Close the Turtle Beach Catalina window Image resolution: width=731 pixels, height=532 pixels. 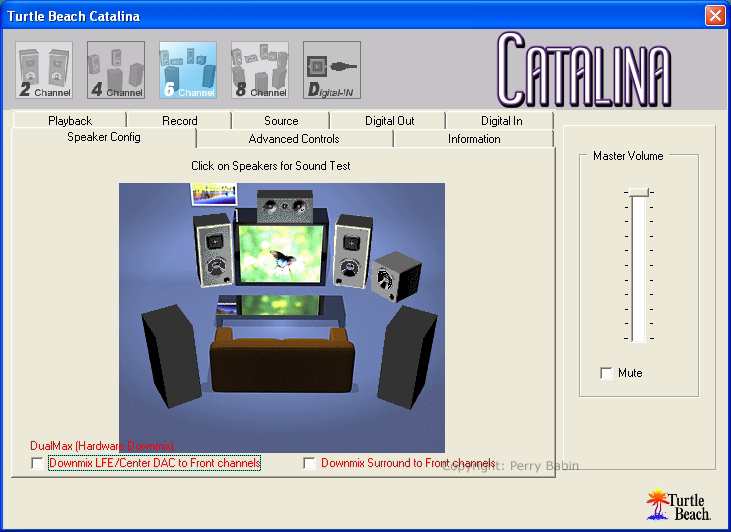click(x=714, y=16)
